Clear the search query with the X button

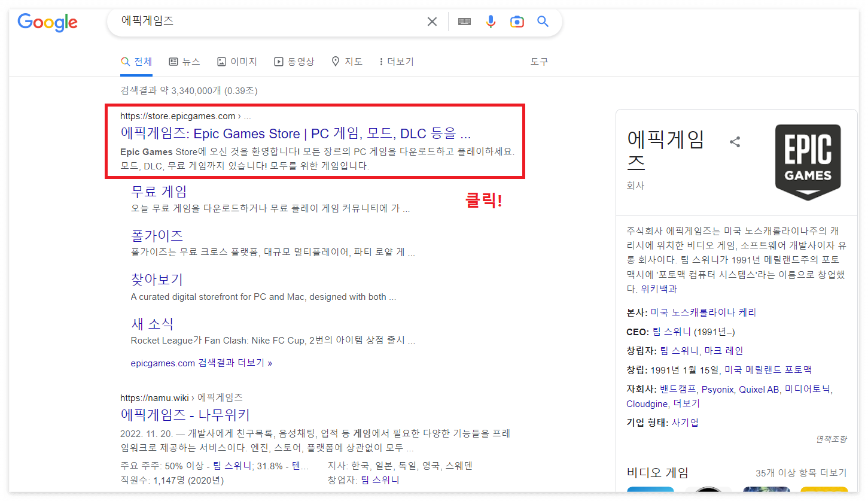pos(432,21)
